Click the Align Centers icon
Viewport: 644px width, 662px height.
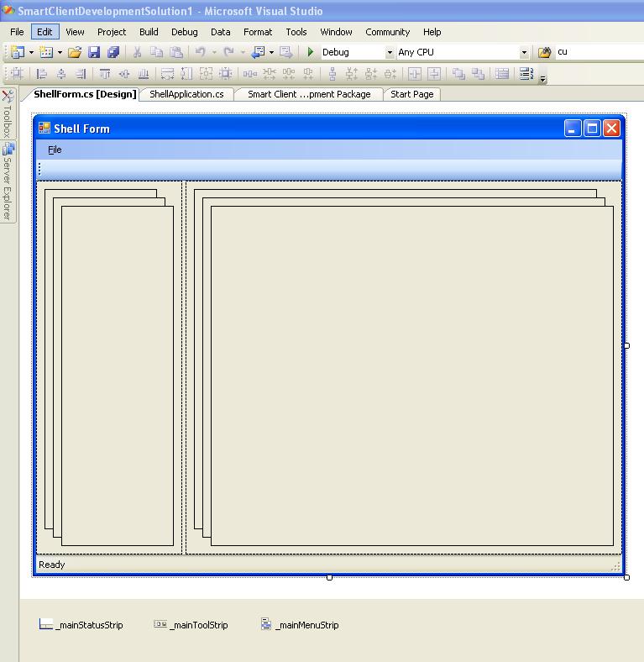[x=61, y=74]
